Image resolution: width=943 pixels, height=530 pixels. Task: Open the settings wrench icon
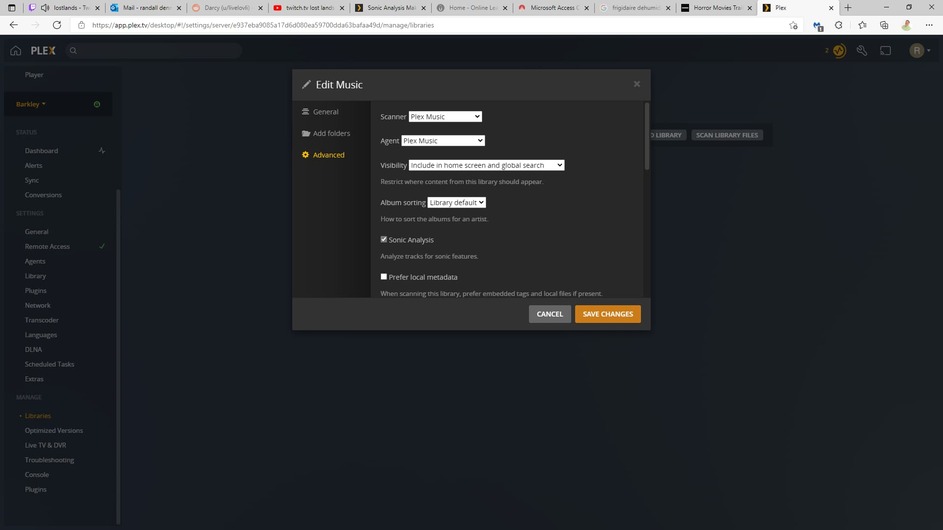pos(862,51)
